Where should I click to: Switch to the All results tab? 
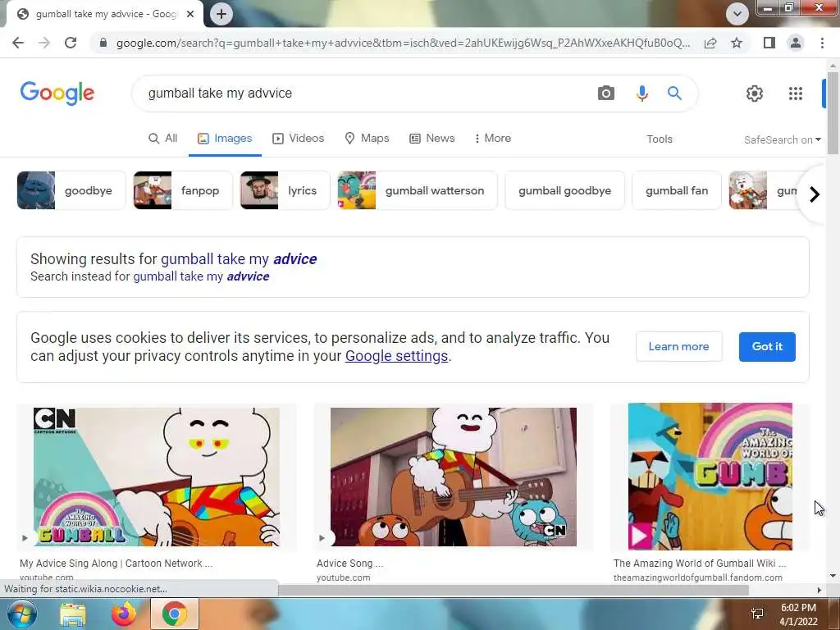pos(163,138)
